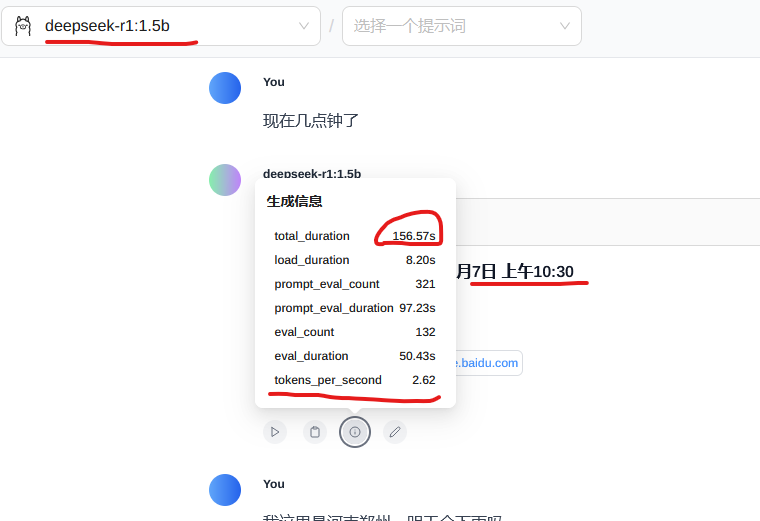Click the load_duration value 8.20s
The height and width of the screenshot is (521, 760).
[420, 260]
